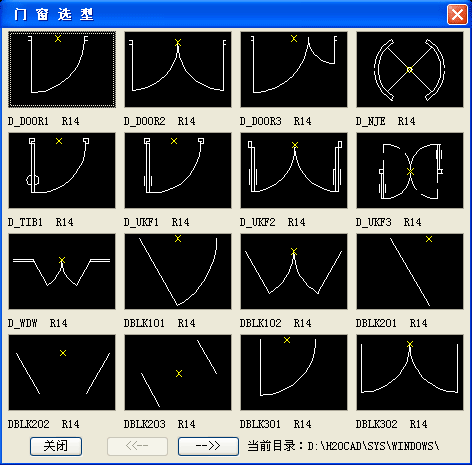Click the 关闭 close button
Screen dimensions: 472x465
[x=56, y=446]
